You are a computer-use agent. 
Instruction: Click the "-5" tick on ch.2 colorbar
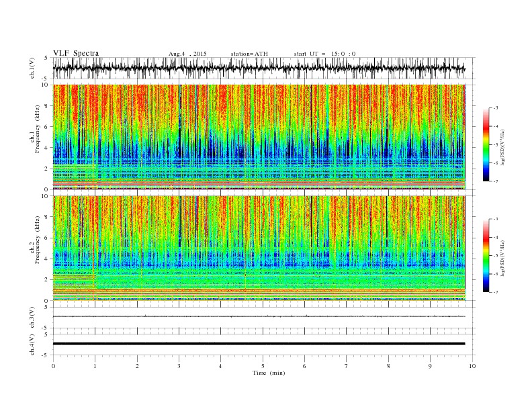496,256
